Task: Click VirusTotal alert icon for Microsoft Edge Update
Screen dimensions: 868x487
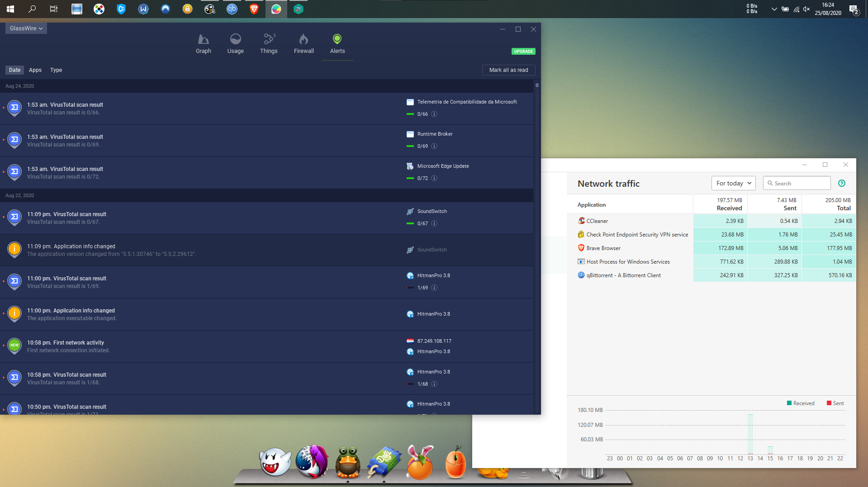Action: point(14,173)
